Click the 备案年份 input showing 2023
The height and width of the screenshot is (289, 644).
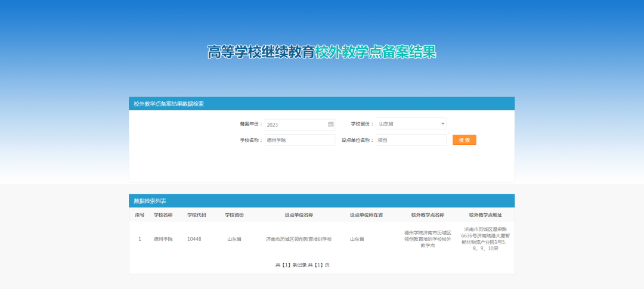click(300, 125)
